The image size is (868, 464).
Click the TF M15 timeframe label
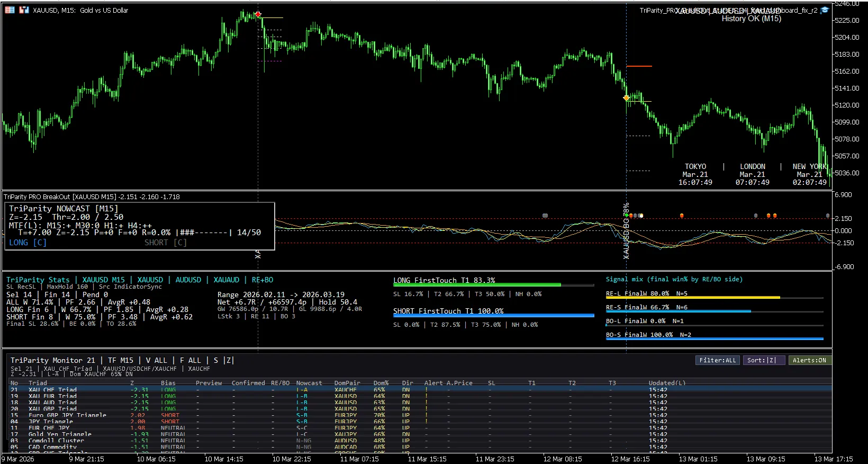(120, 360)
